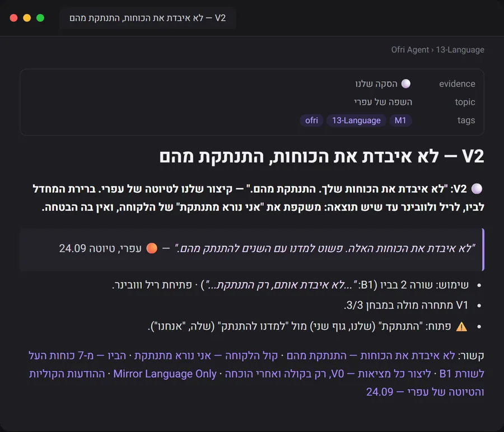Maximize the window with the green button
This screenshot has width=504, height=432.
(x=40, y=18)
